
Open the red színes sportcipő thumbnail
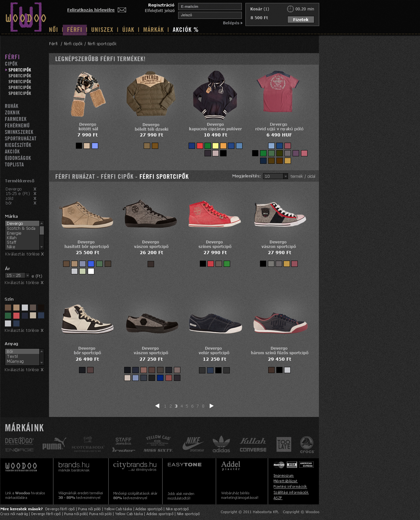pos(215,214)
